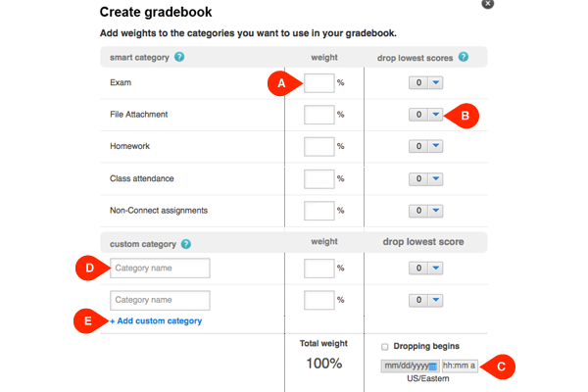Open first custom category drop lowest dropdown
Viewport: 588px width, 392px height.
[436, 268]
